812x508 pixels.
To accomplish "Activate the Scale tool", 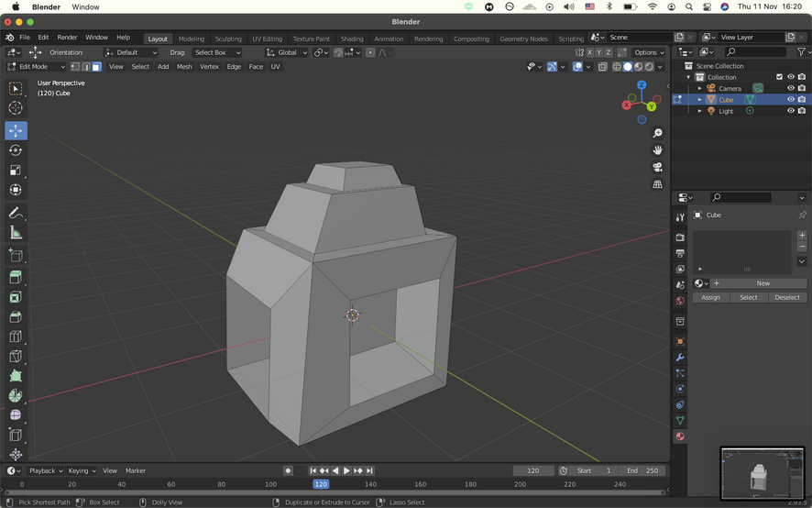I will pyautogui.click(x=16, y=170).
